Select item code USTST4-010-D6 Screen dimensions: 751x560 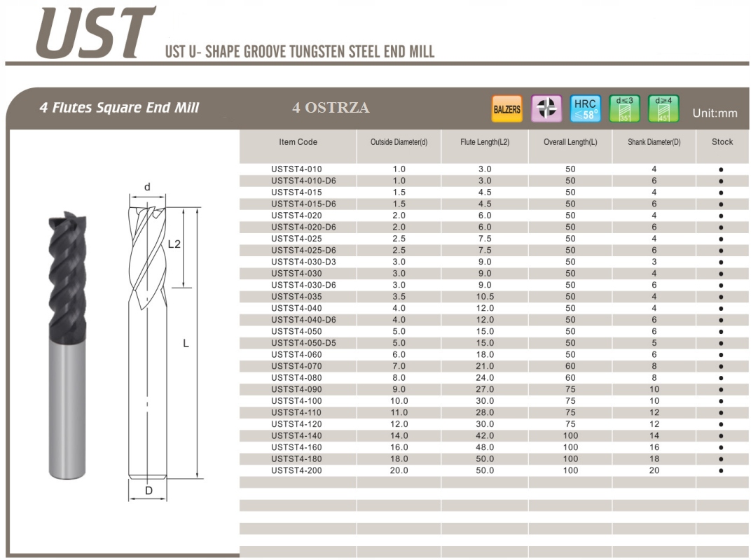pyautogui.click(x=303, y=181)
